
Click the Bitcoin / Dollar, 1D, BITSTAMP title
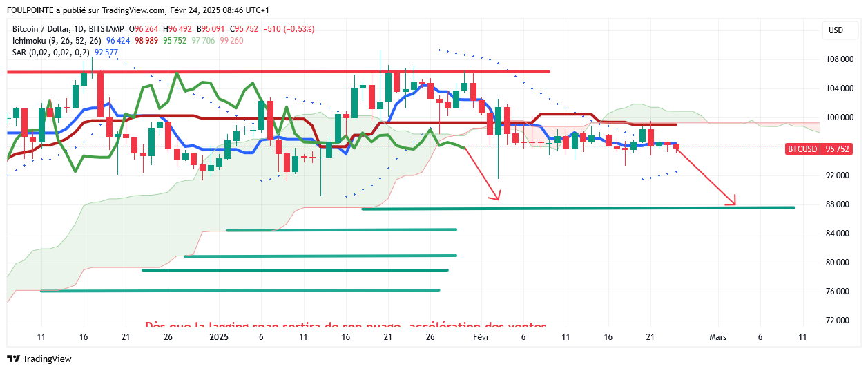click(68, 29)
